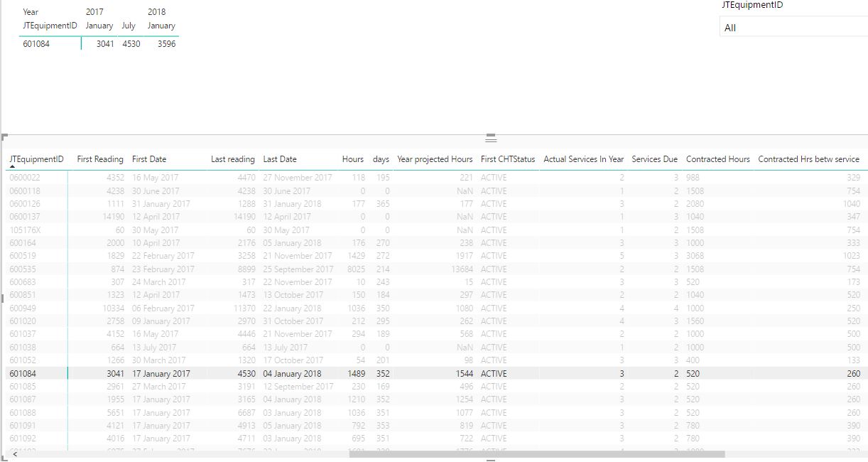The width and height of the screenshot is (868, 462).
Task: Click January header under 2018 in matrix
Action: [161, 26]
